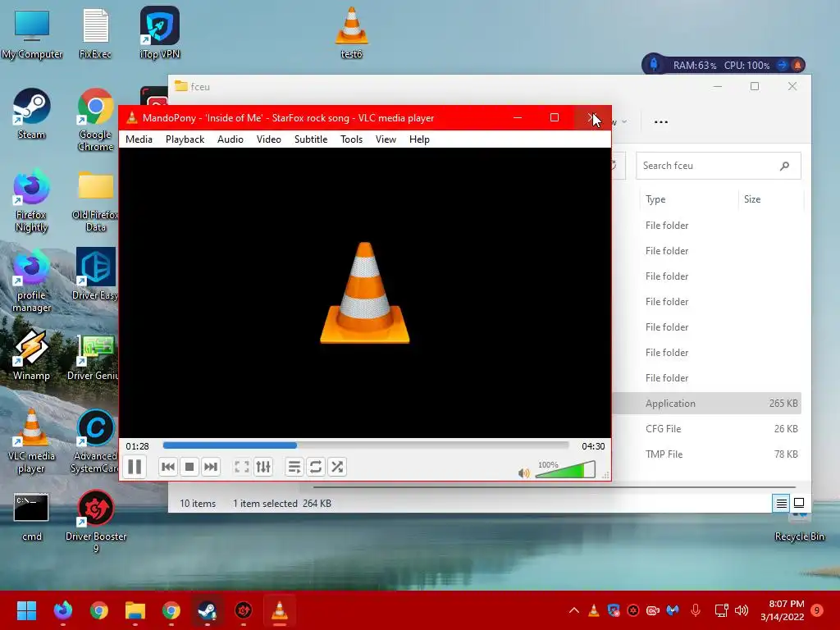
Task: Click the fceu horizontal scrollbar
Action: click(x=555, y=487)
